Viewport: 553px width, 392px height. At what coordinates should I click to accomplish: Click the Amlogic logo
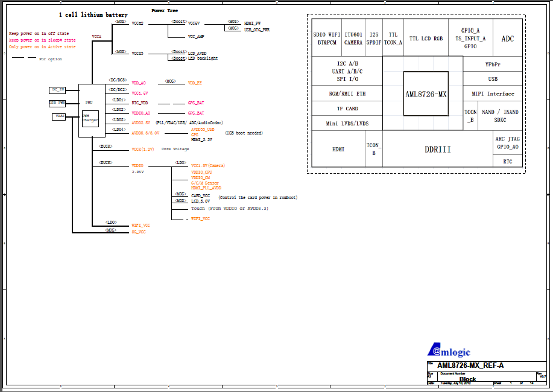tap(449, 350)
